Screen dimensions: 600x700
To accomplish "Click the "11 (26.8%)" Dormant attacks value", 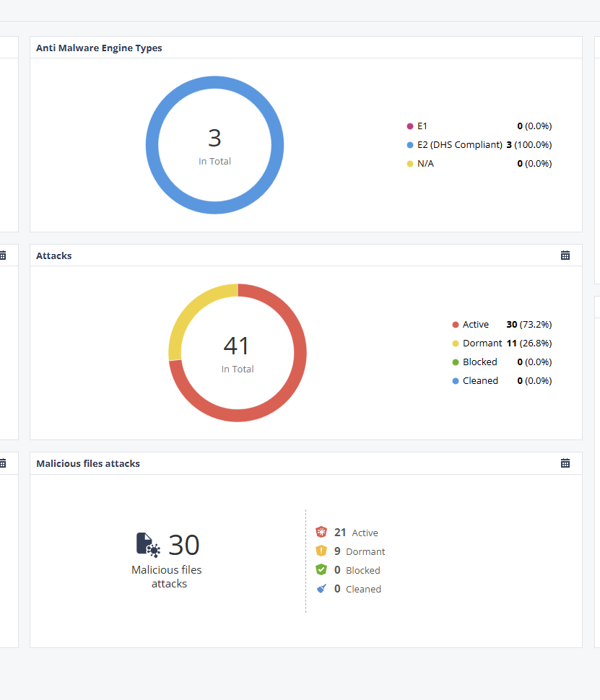I will coord(529,343).
